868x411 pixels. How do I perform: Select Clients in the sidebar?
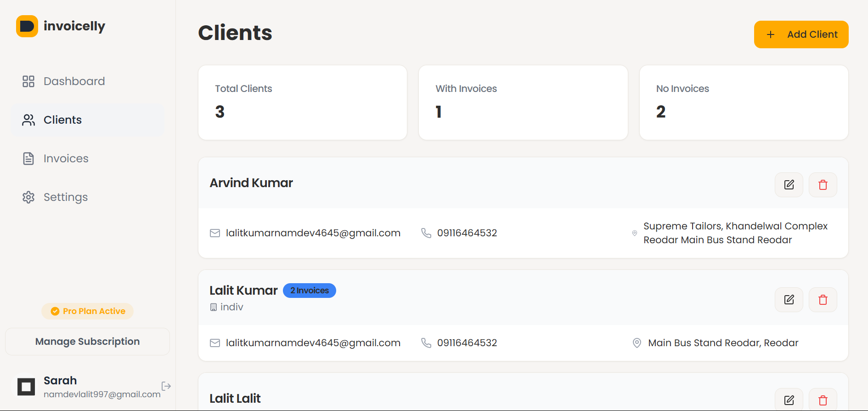(62, 120)
